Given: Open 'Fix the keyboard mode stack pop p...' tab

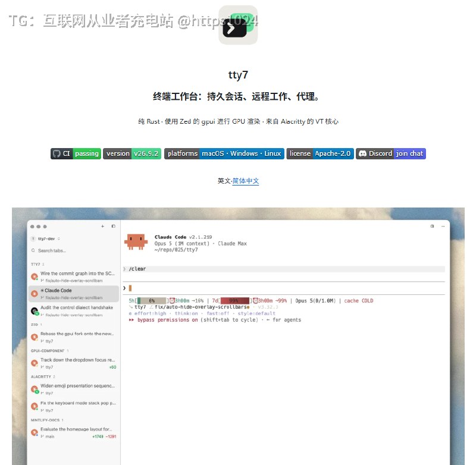Looking at the screenshot, I should pos(74,407).
